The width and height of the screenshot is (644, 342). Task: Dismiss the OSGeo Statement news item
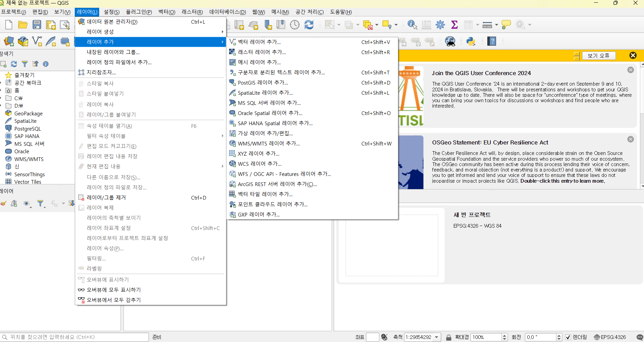(x=630, y=139)
